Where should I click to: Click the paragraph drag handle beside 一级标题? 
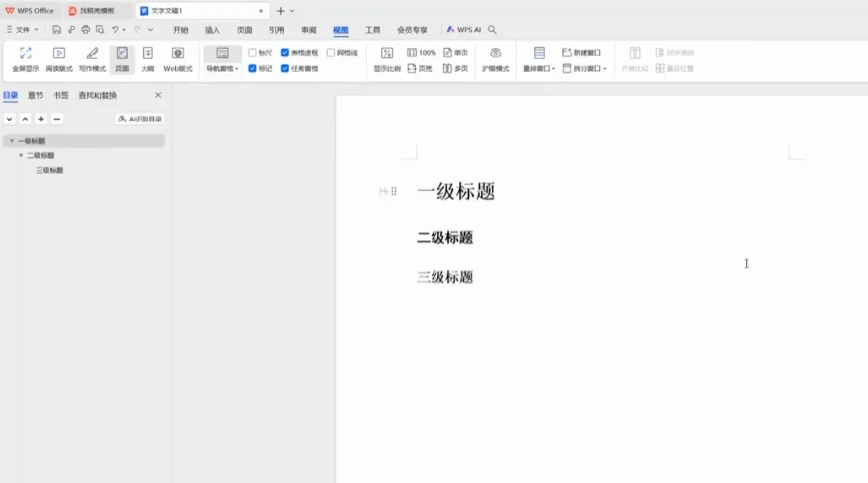[x=394, y=191]
